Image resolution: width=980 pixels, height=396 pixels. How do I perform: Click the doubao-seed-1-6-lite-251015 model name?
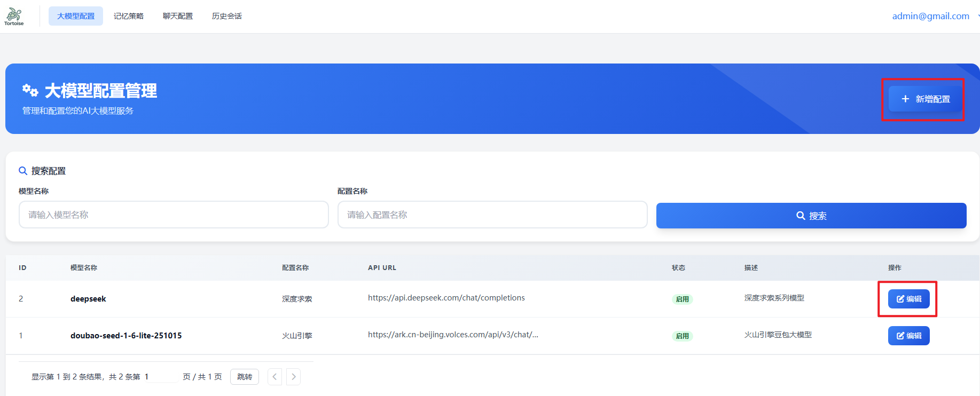(x=126, y=336)
